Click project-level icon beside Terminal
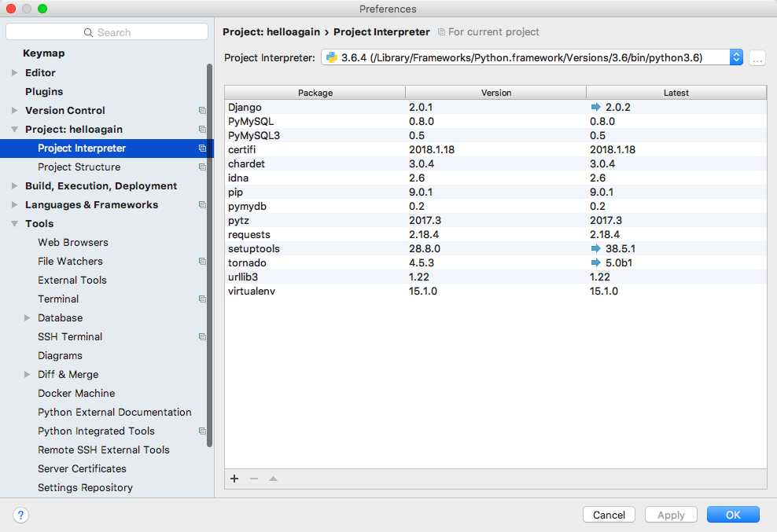 [202, 299]
